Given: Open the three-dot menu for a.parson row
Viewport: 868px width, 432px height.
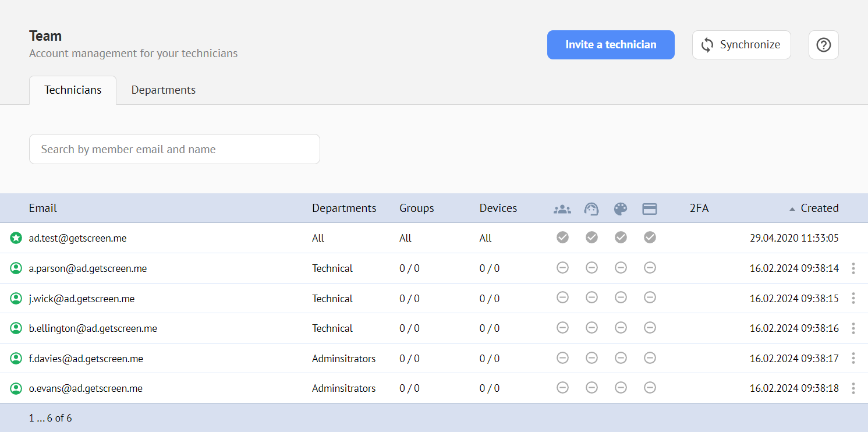Looking at the screenshot, I should click(x=853, y=268).
